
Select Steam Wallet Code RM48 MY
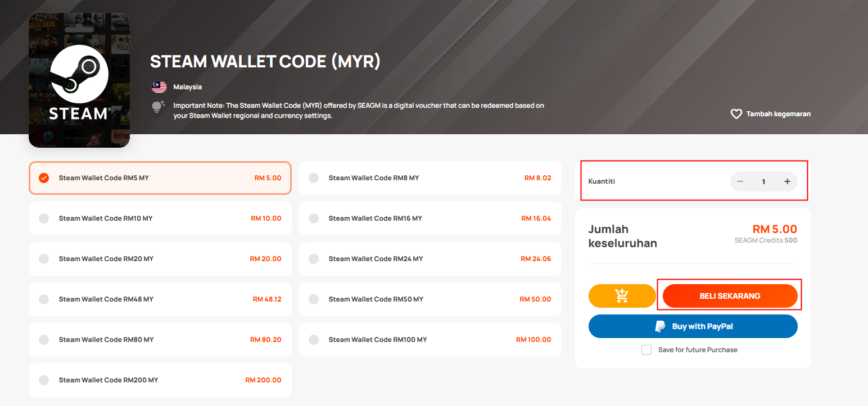click(160, 299)
